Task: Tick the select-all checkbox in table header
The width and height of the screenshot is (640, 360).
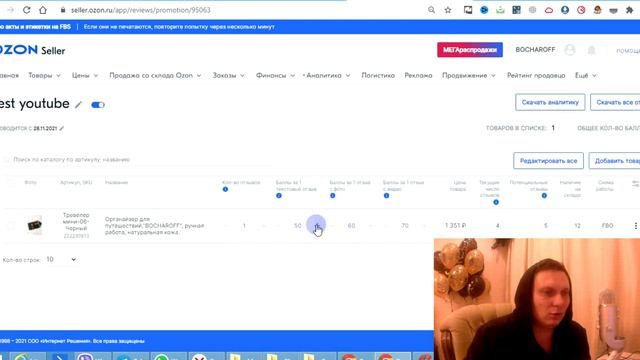Action: 11,183
